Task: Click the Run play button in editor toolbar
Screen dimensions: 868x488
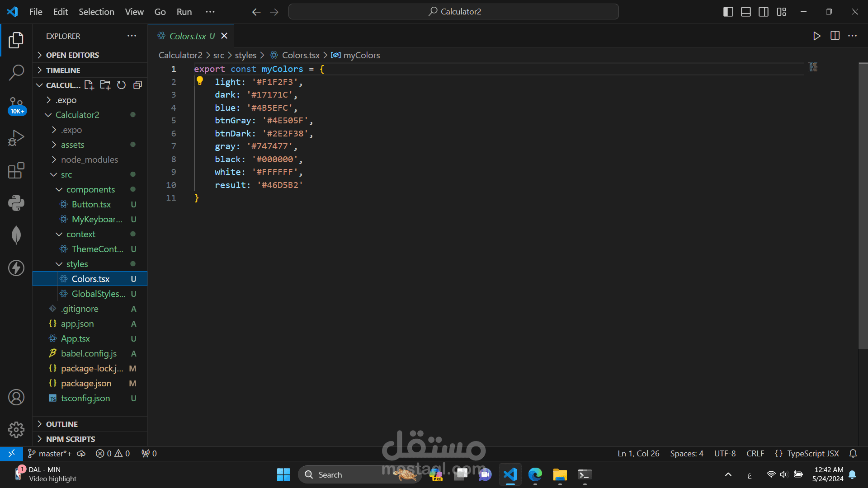Action: coord(816,36)
